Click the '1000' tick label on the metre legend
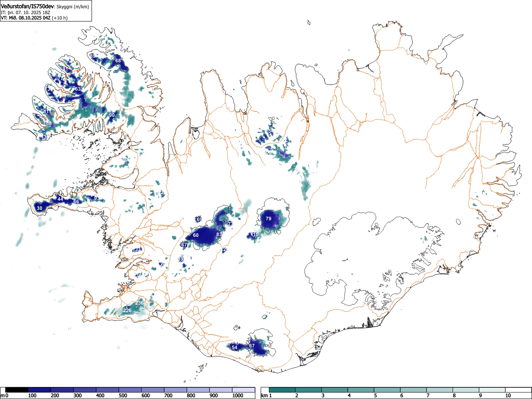Viewport: 532px width, 399px height. point(237,396)
